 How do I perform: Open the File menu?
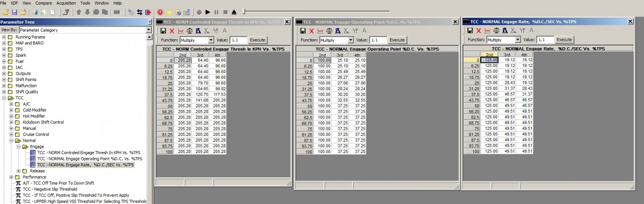(x=4, y=3)
